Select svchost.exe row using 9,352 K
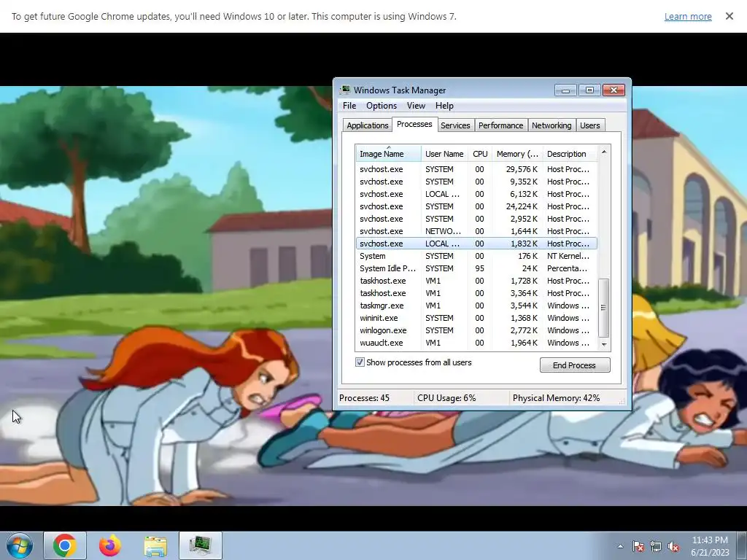This screenshot has width=747, height=560. coord(476,182)
